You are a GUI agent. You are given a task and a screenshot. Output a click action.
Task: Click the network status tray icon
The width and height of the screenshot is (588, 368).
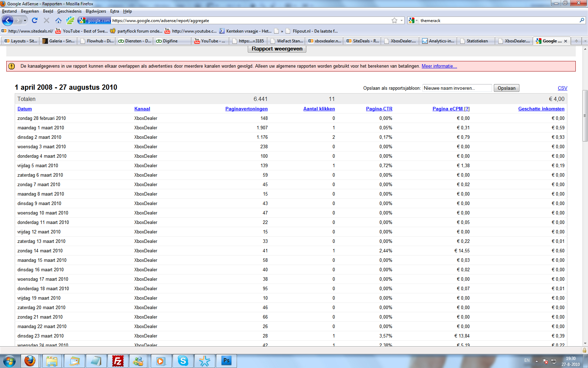click(x=554, y=361)
